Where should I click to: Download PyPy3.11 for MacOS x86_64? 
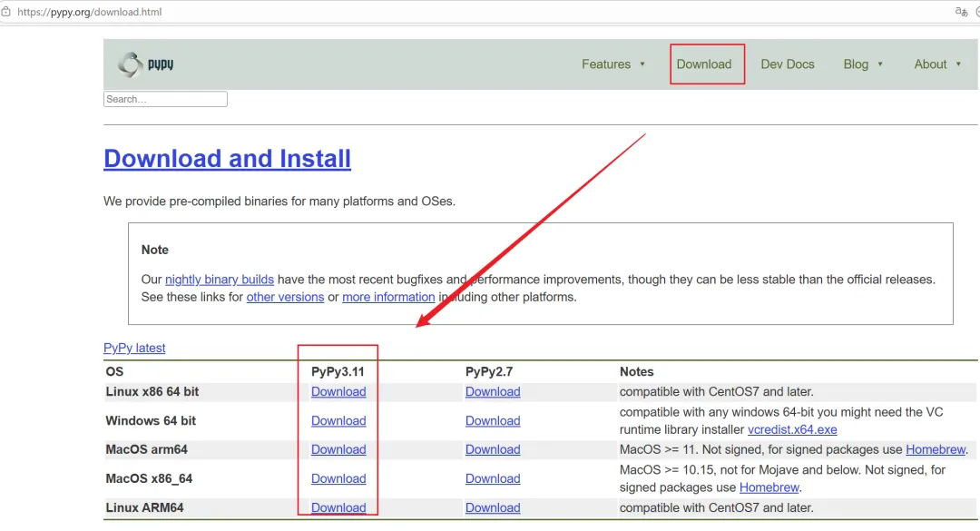[338, 478]
